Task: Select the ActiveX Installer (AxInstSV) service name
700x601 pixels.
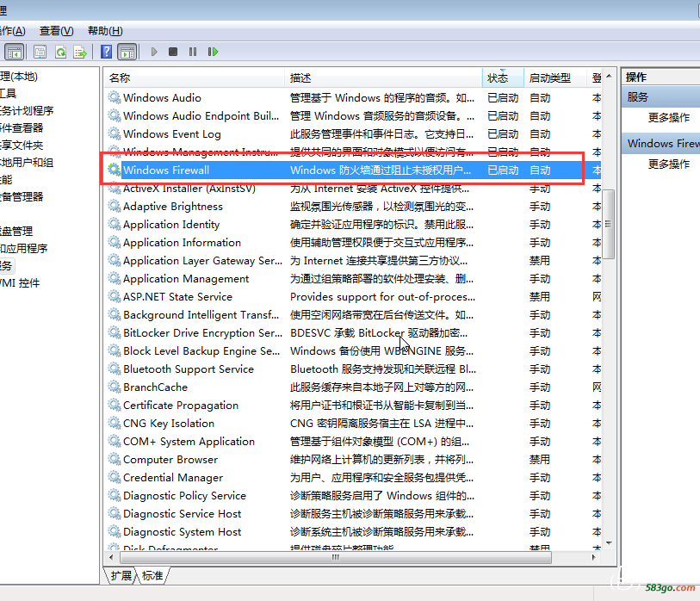Action: 189,188
